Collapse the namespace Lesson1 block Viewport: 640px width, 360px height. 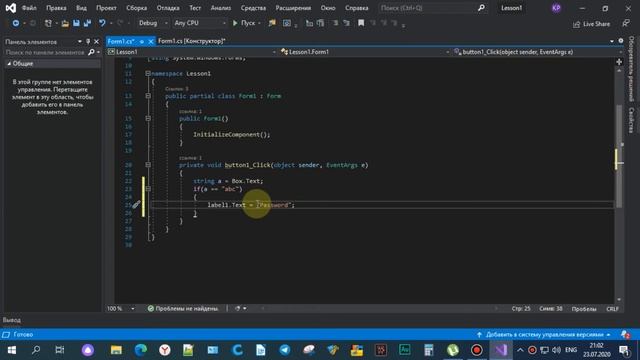148,73
